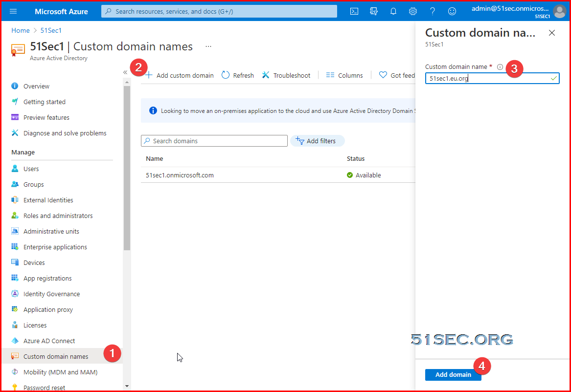Open the admin account avatar

559,11
